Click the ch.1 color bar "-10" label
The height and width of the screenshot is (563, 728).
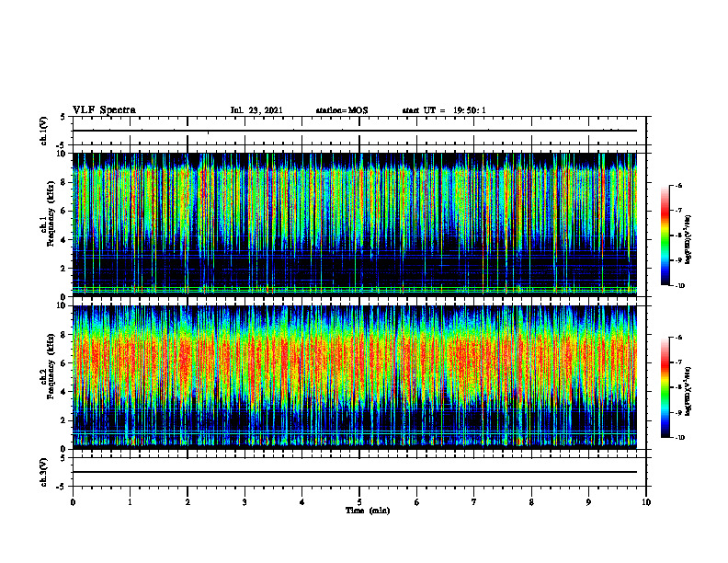coord(680,286)
